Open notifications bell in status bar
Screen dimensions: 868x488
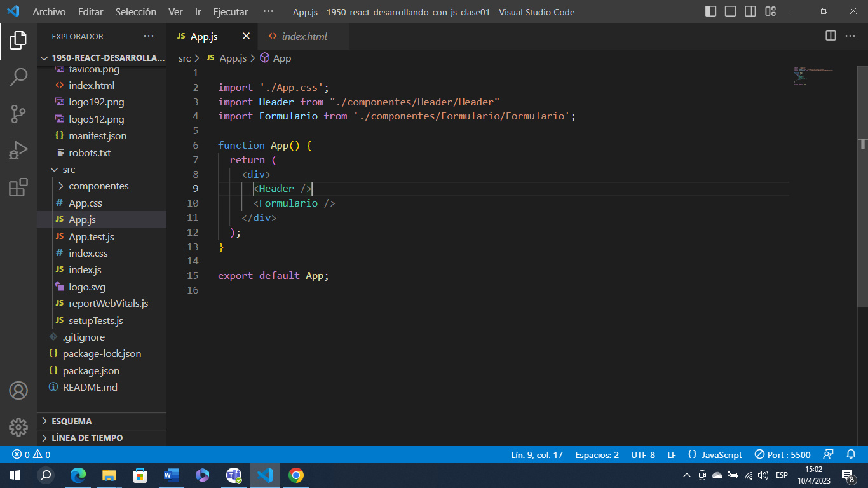(x=851, y=455)
